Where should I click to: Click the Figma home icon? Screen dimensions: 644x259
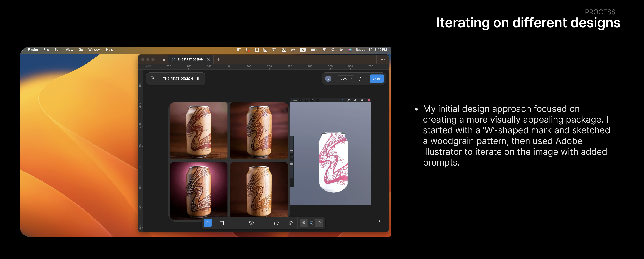pos(163,59)
